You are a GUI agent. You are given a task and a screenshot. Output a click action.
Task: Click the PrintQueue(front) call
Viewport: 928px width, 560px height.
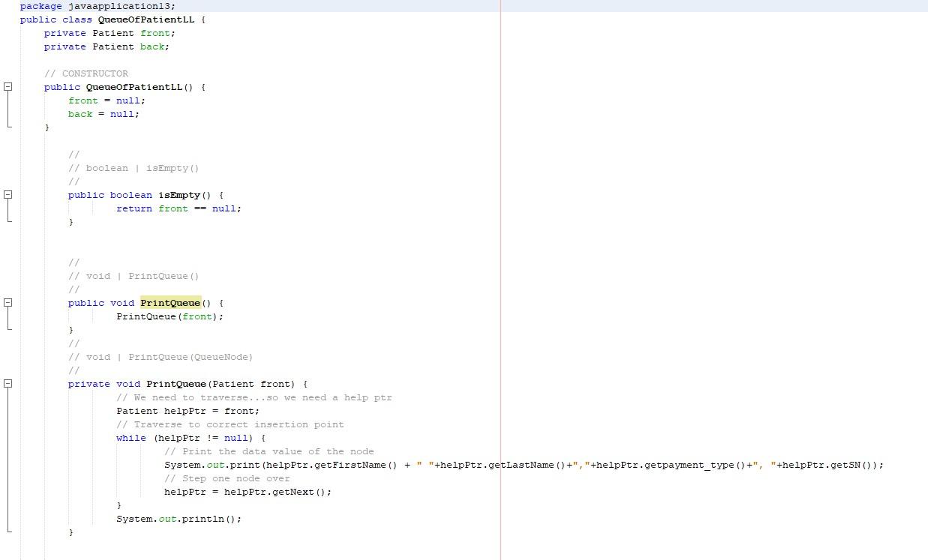click(x=169, y=316)
